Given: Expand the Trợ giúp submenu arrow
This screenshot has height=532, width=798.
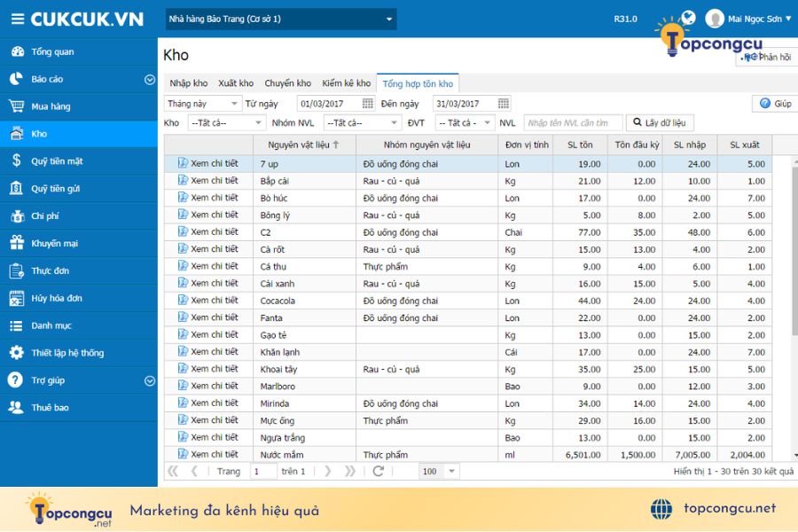Looking at the screenshot, I should point(150,380).
